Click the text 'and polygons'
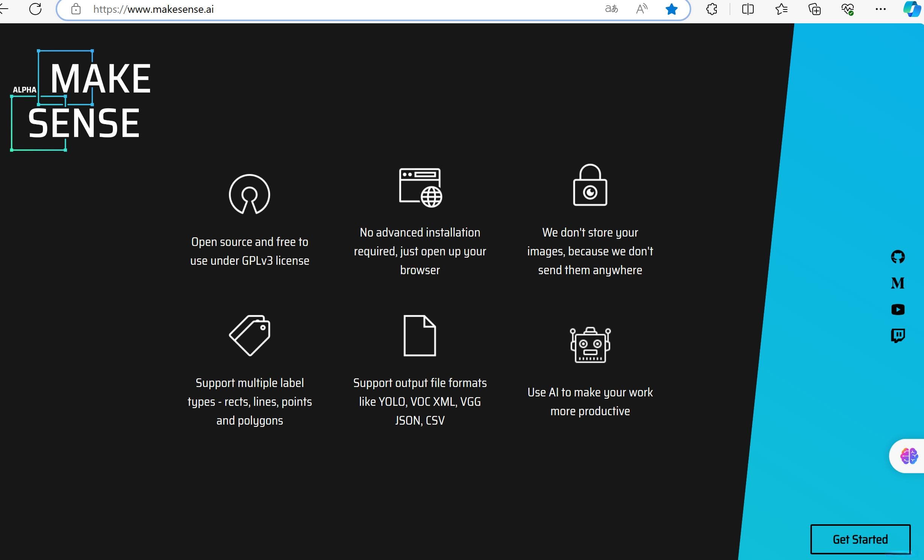 click(250, 420)
